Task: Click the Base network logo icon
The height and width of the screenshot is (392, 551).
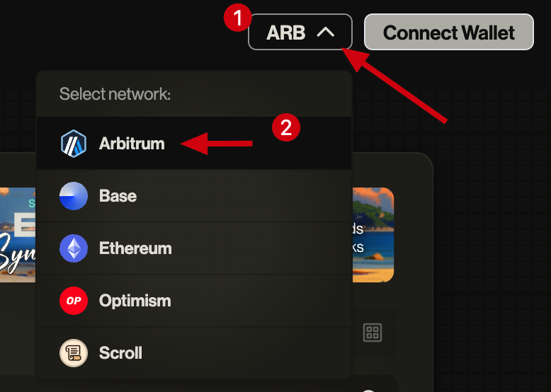Action: tap(74, 196)
